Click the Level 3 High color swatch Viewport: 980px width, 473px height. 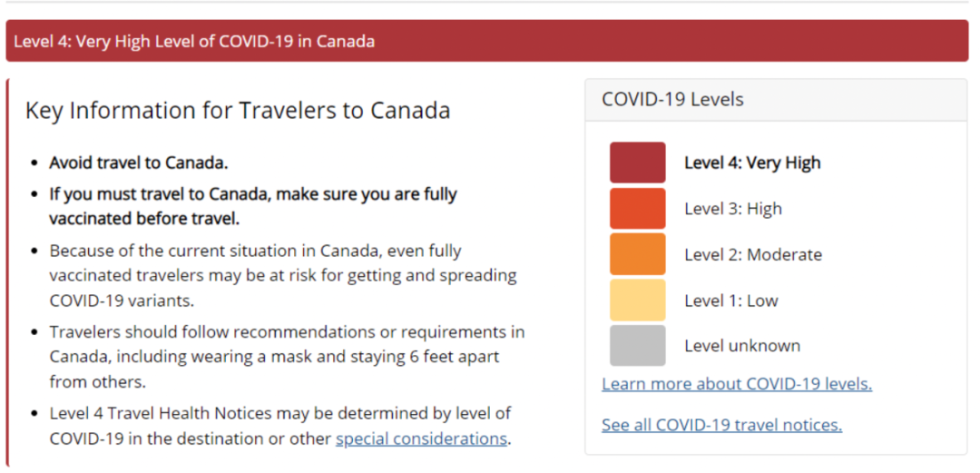coord(637,209)
